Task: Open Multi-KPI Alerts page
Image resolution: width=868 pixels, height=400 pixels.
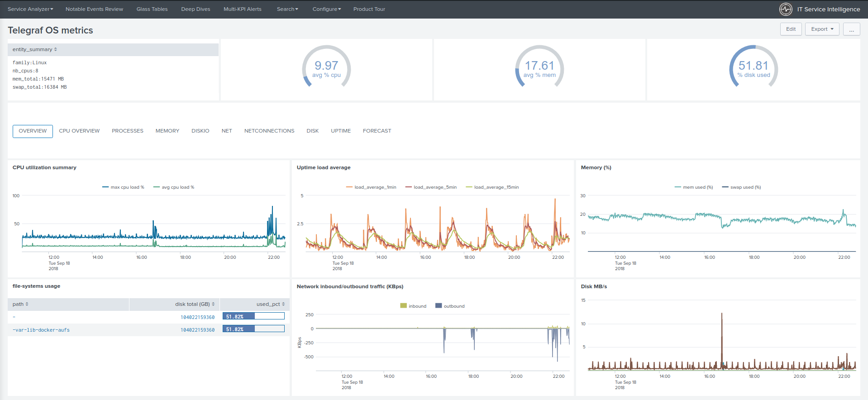Action: (243, 9)
